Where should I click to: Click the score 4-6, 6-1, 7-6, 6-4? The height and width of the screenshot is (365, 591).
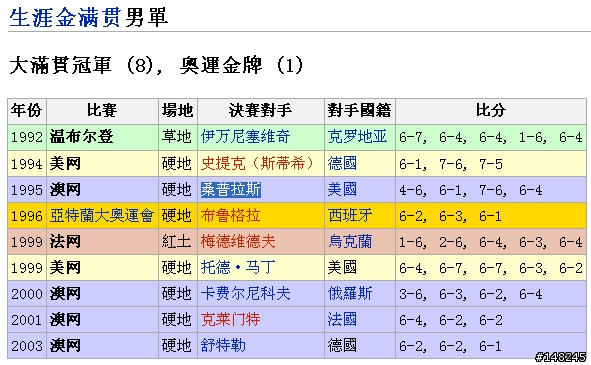470,190
